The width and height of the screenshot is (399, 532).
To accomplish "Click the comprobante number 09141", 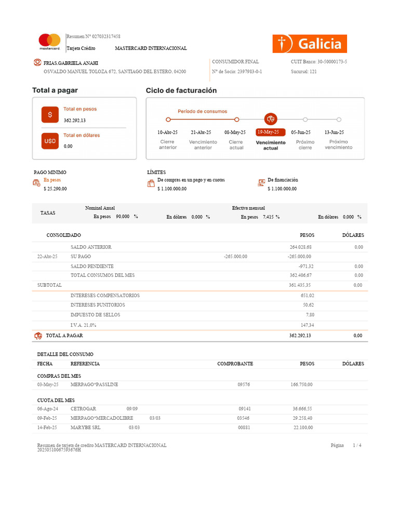I will [x=245, y=409].
